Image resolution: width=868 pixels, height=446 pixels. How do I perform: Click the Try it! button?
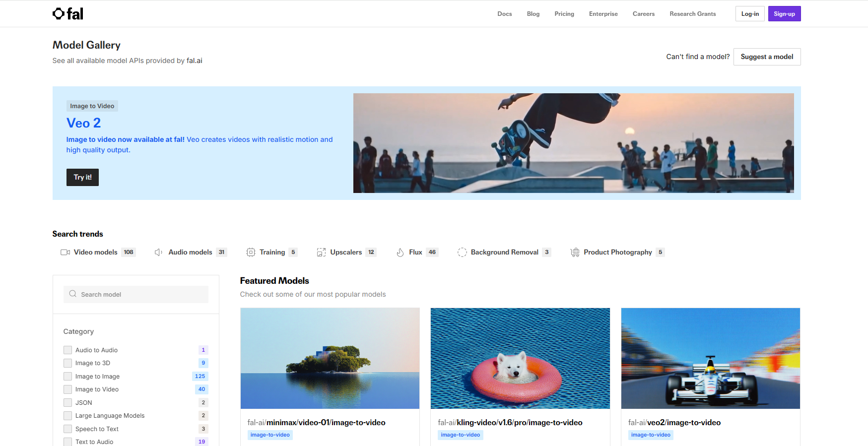coord(82,177)
